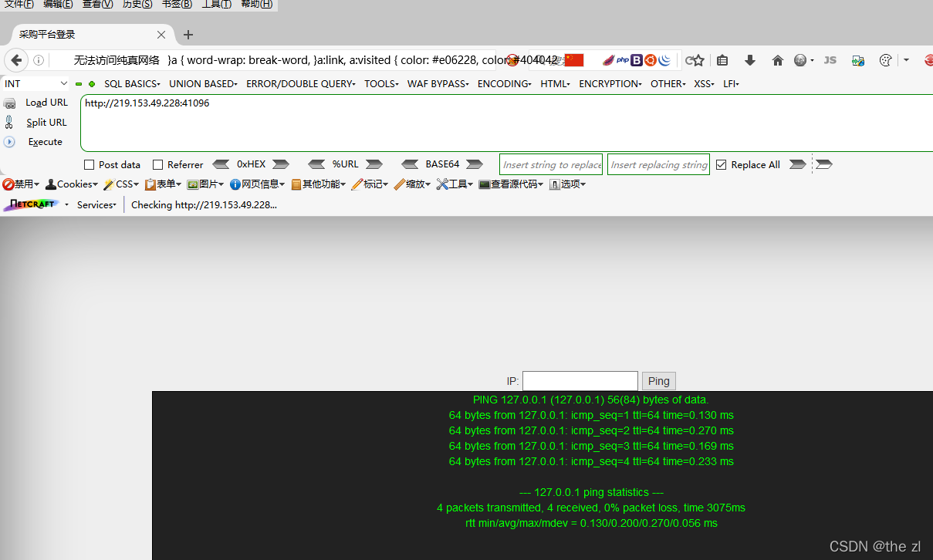Open the 其他功能 menu
Screen dimensions: 933x560
click(x=318, y=184)
